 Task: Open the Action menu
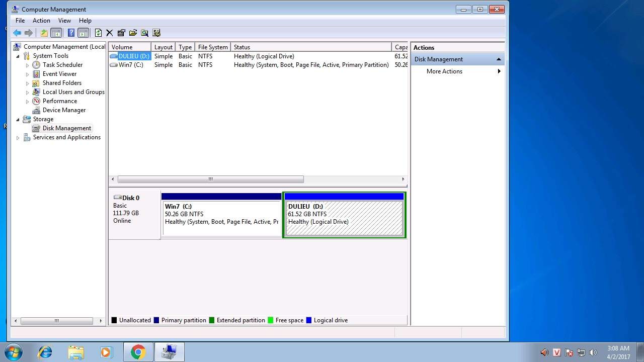tap(41, 21)
